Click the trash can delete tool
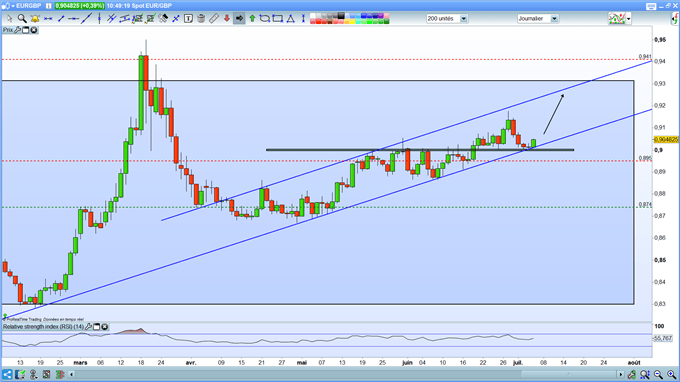This screenshot has width=680, height=382. coord(201,18)
